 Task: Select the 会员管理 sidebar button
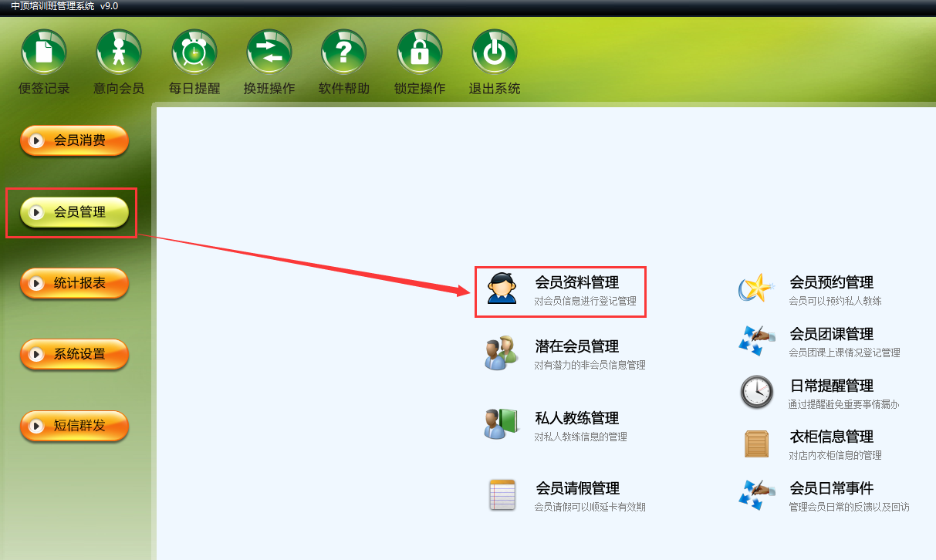point(74,212)
